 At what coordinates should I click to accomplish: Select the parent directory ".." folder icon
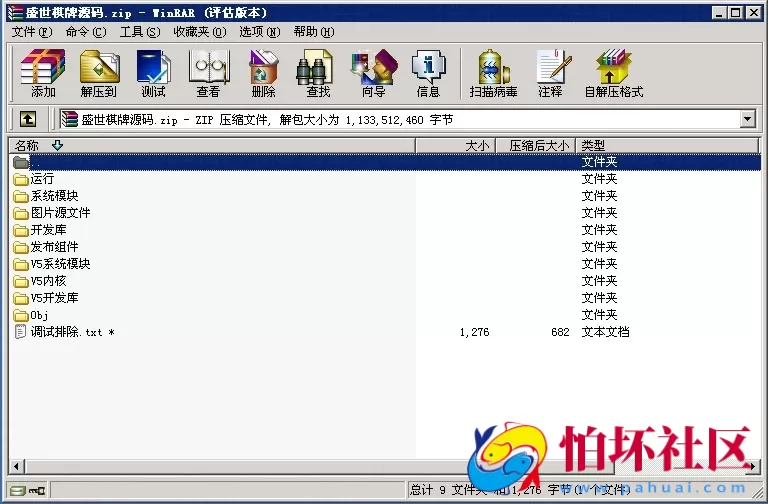click(x=21, y=162)
